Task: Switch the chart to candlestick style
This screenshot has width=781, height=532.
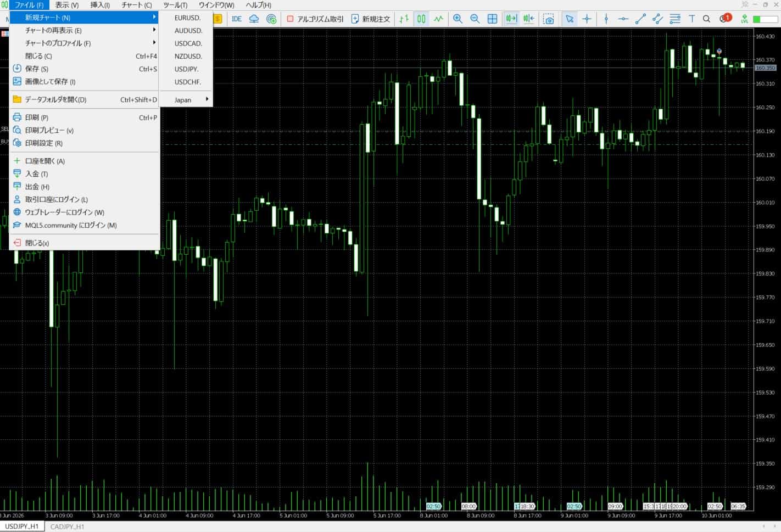Action: click(x=421, y=19)
